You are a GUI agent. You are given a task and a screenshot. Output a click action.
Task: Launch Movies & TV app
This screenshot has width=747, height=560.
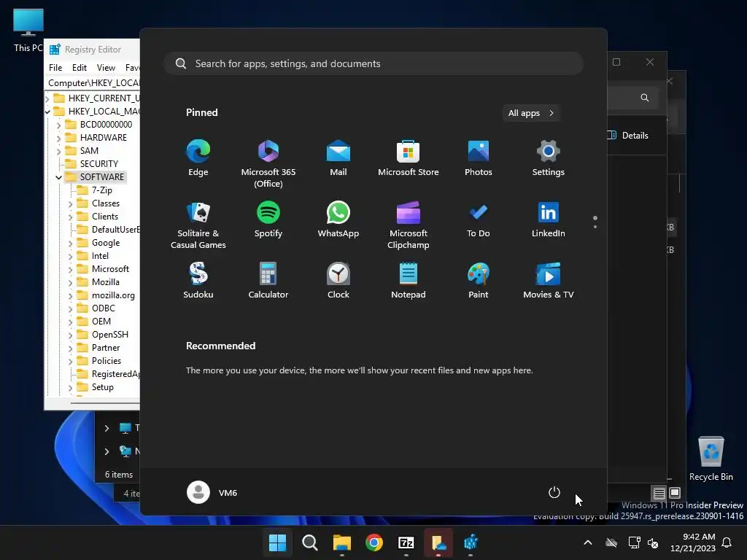click(549, 281)
